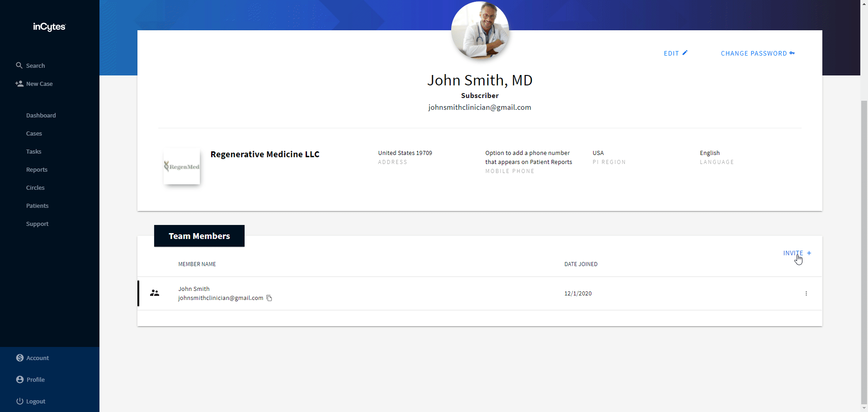This screenshot has height=412, width=868.
Task: Open Tasks from the sidebar
Action: pyautogui.click(x=34, y=151)
